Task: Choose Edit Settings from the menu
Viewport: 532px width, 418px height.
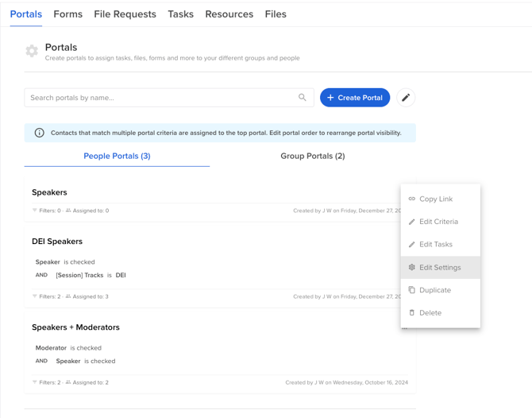Action: tap(440, 268)
